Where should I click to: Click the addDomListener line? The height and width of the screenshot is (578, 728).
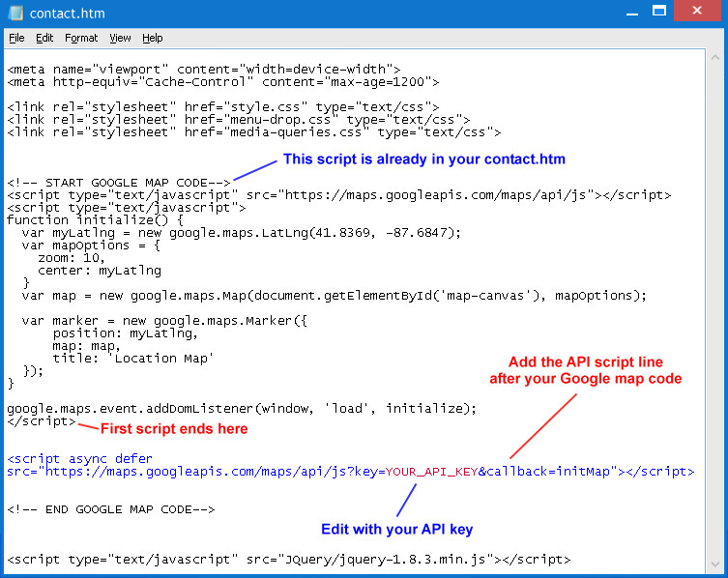242,409
